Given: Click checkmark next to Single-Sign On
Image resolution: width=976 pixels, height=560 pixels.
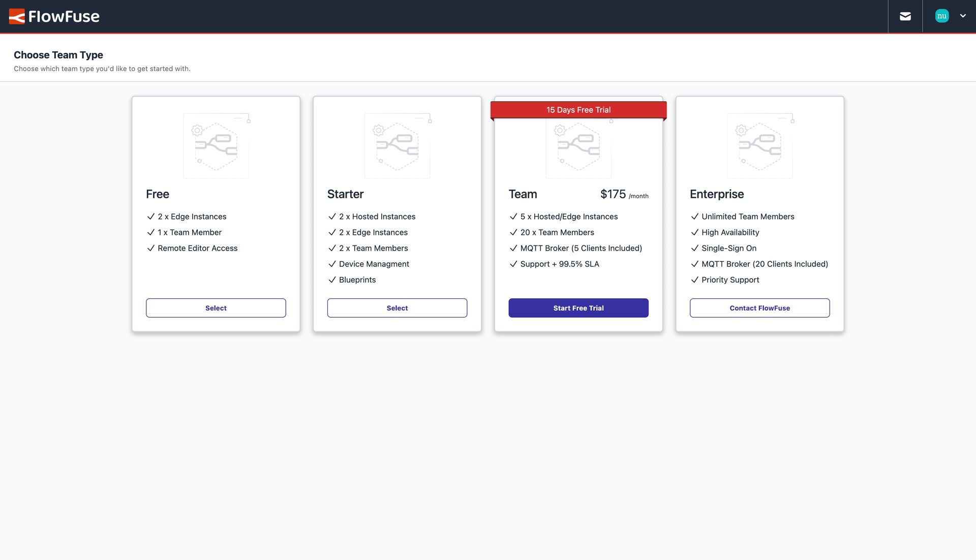Looking at the screenshot, I should [694, 248].
